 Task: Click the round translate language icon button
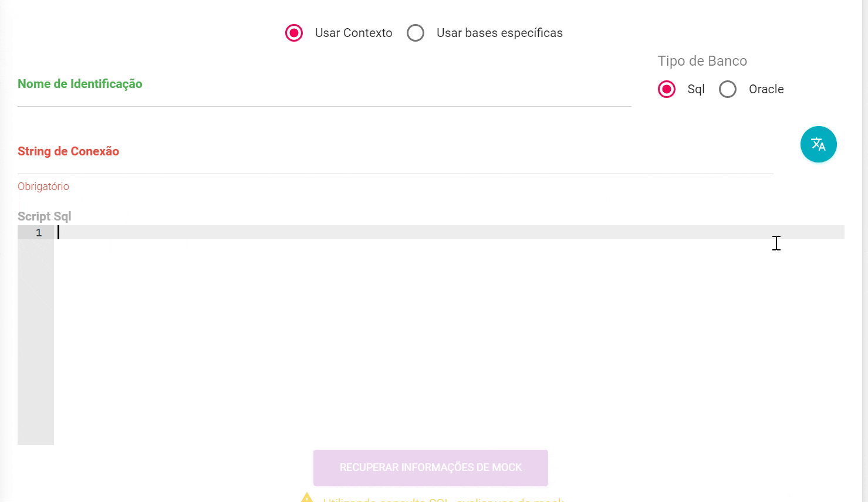(818, 144)
